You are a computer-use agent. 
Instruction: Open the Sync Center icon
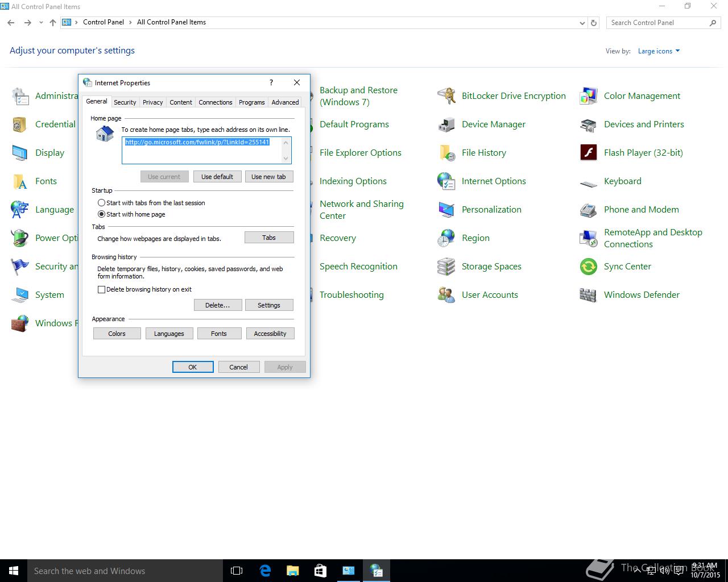(589, 267)
